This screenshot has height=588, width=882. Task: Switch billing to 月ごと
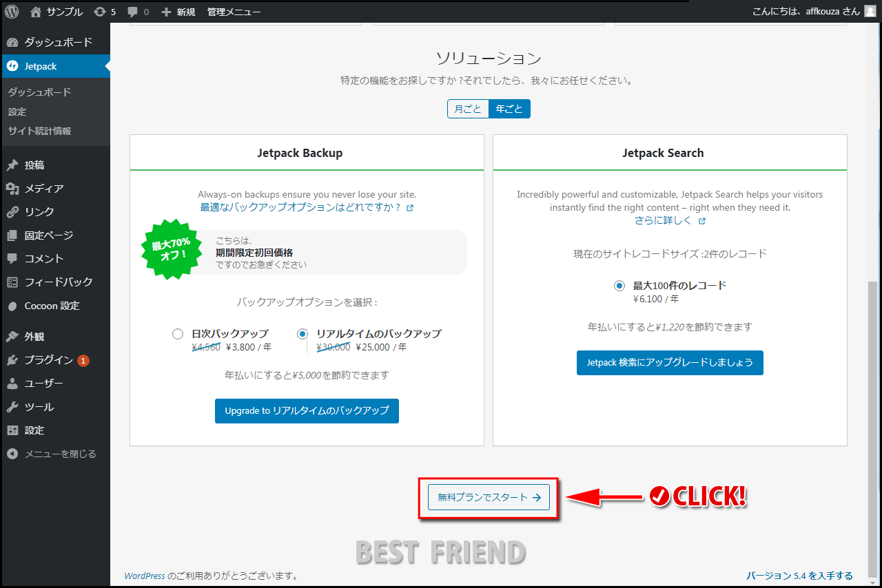(468, 109)
